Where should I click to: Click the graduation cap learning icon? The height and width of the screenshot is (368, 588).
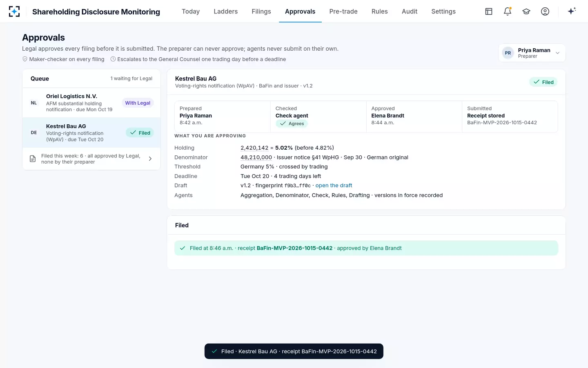526,11
